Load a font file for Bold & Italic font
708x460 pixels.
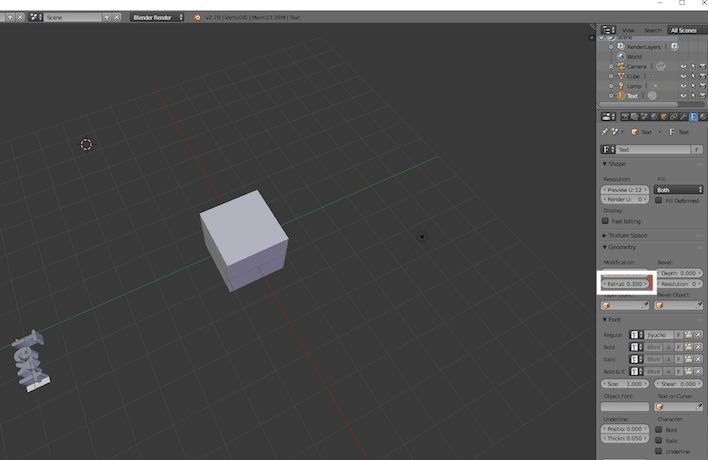[688, 371]
